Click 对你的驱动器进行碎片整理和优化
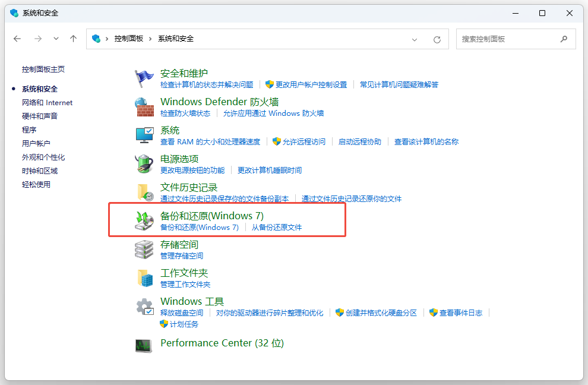This screenshot has height=385, width=588. (270, 313)
